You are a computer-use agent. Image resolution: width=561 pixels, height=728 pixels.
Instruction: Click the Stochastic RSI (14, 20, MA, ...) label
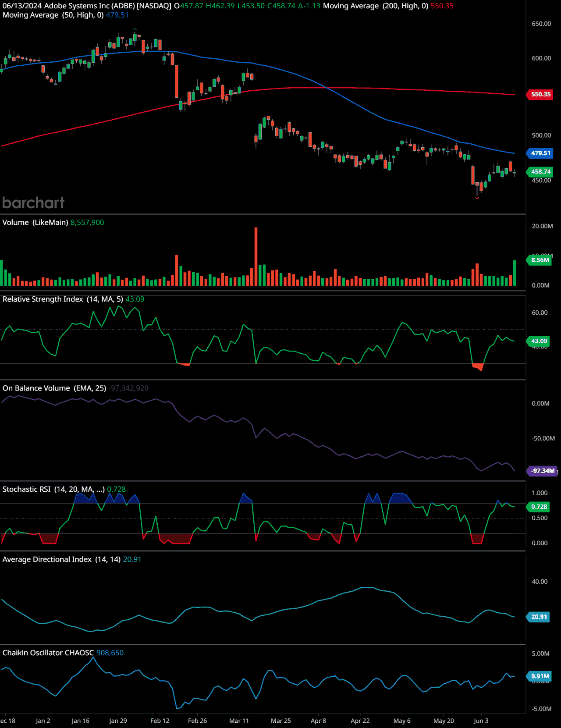click(x=53, y=490)
